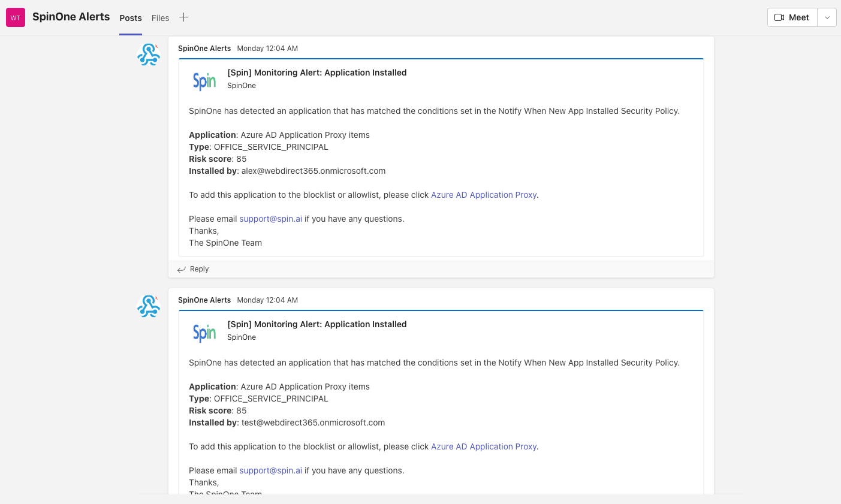Click first post's Monday 12:04 AM timestamp
Screen dimensions: 841x504
[267, 49]
